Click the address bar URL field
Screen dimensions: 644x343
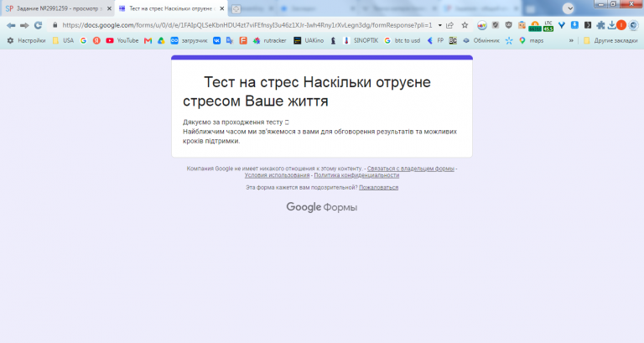[247, 25]
